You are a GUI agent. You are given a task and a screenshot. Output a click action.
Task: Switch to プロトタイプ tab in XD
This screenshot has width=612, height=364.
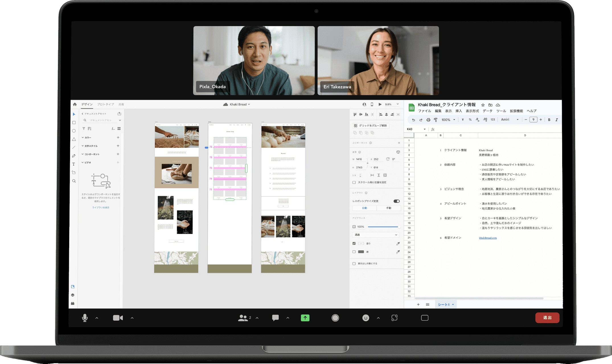(x=106, y=104)
